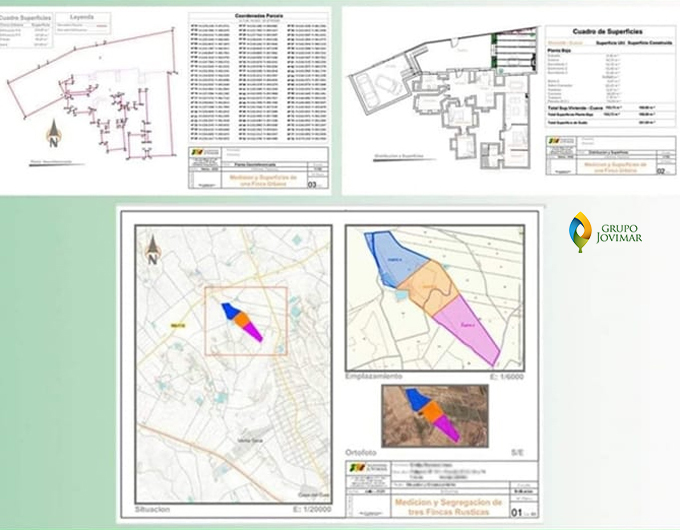Select the orange parcel in the Emplazamiento map

click(431, 289)
